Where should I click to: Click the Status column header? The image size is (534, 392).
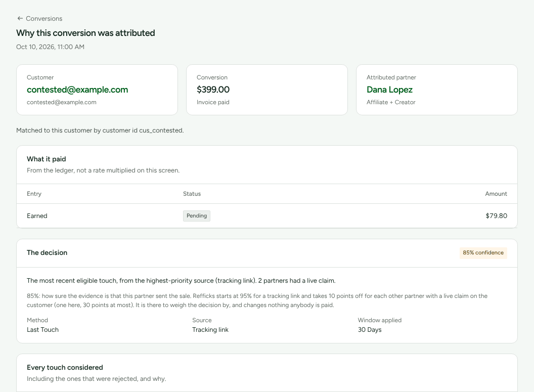[192, 194]
